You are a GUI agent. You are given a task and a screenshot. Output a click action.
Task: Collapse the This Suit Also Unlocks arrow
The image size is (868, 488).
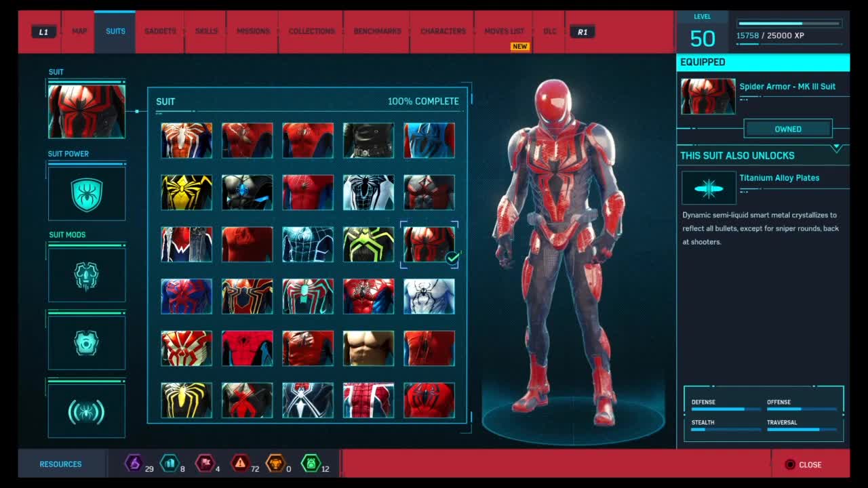point(837,147)
